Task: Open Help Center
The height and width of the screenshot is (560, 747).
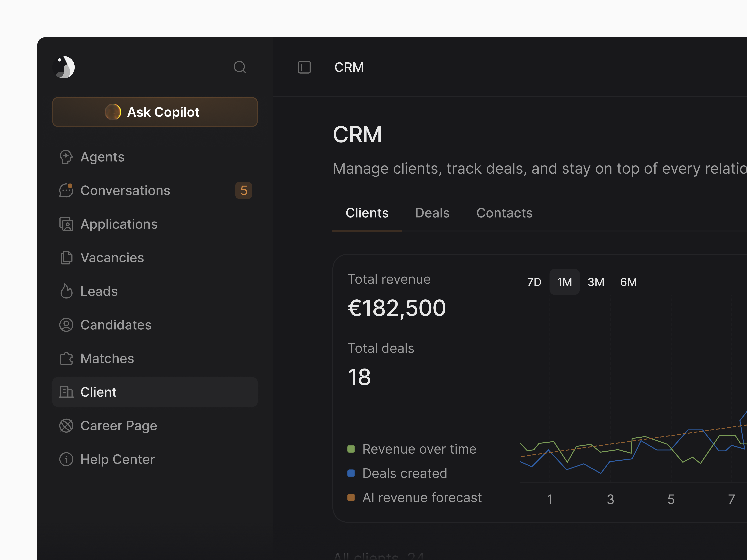Action: point(155,459)
